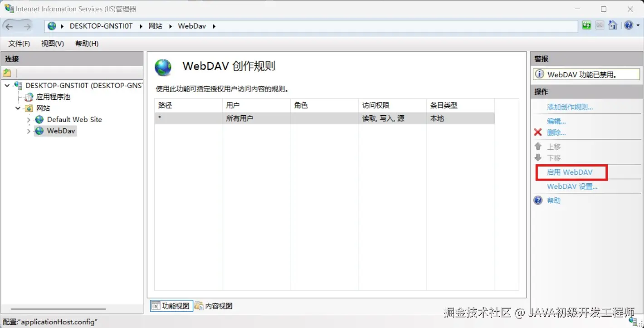Click the 启用 WebDAV action link
644x328 pixels.
click(570, 172)
